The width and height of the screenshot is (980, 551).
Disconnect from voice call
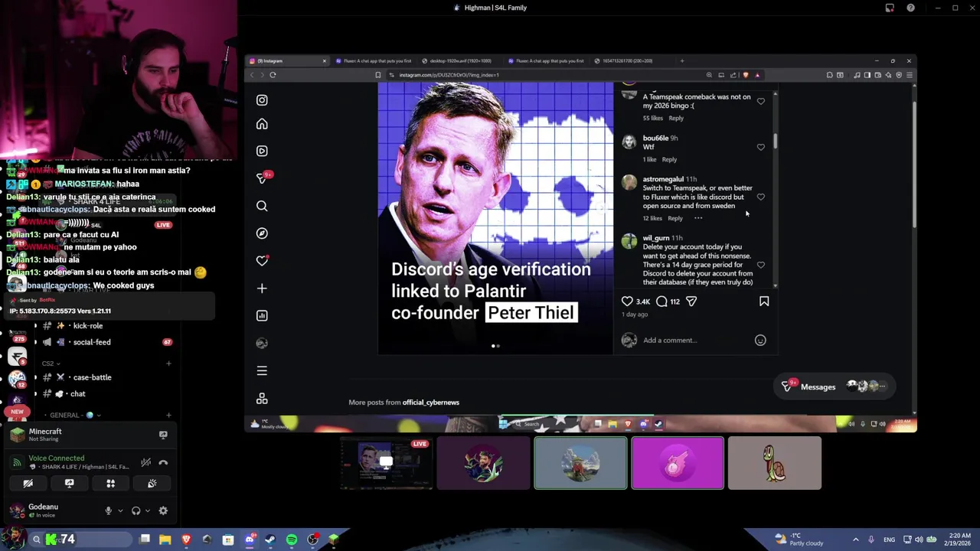[163, 462]
